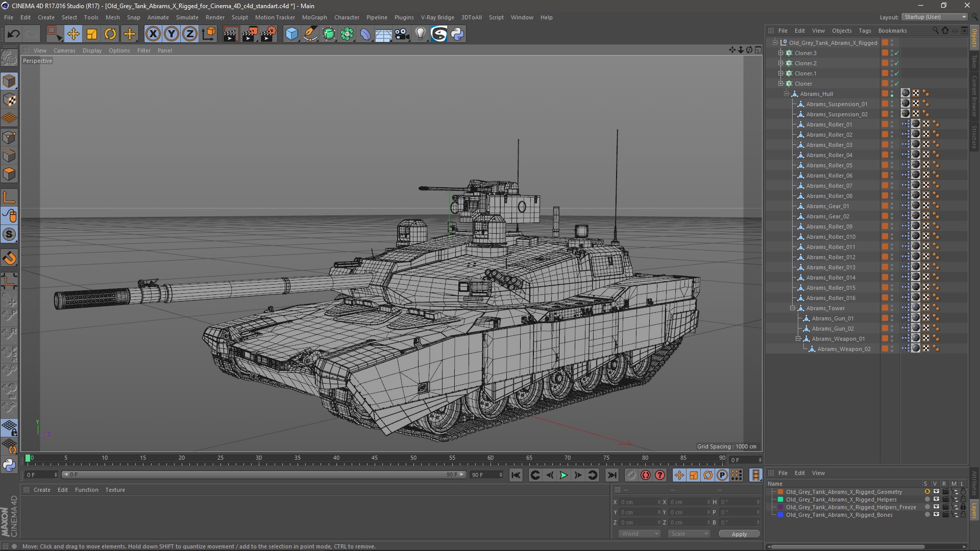Open the V-Ray Bridge menu
The height and width of the screenshot is (551, 980).
coord(437,17)
